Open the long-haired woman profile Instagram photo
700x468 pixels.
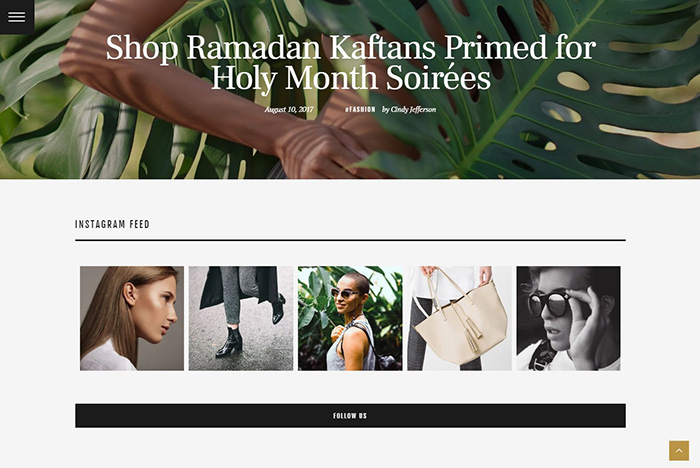pos(132,318)
